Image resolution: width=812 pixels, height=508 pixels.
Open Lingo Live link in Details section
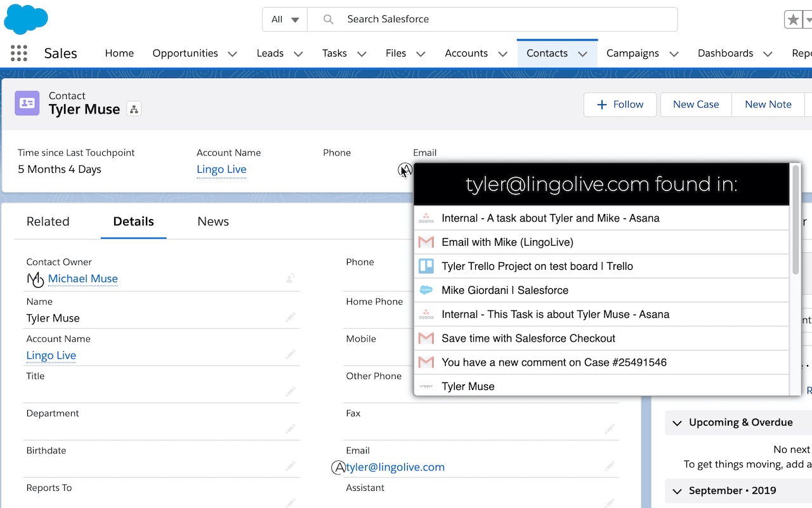51,356
